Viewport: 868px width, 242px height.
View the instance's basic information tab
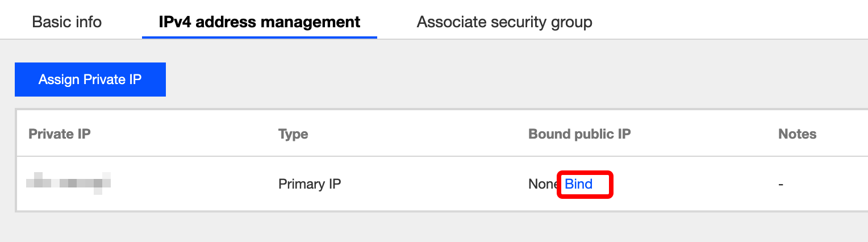tap(66, 22)
